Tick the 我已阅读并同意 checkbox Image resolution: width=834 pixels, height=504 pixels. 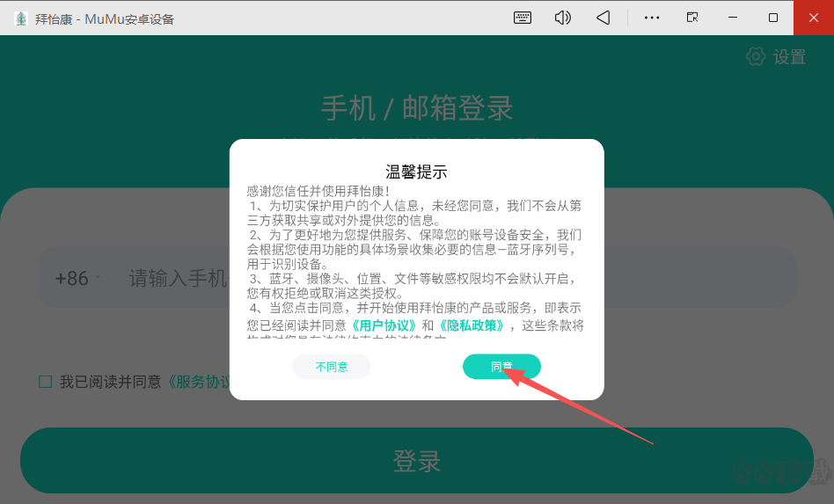(45, 382)
